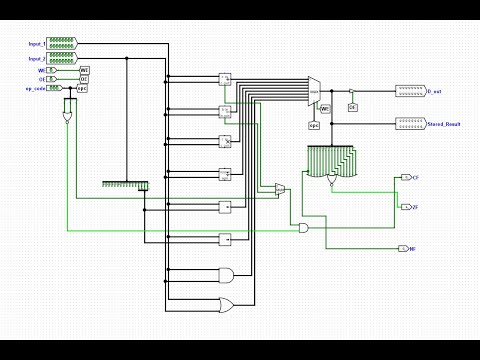Toggle the WE input pin bit

[51, 70]
